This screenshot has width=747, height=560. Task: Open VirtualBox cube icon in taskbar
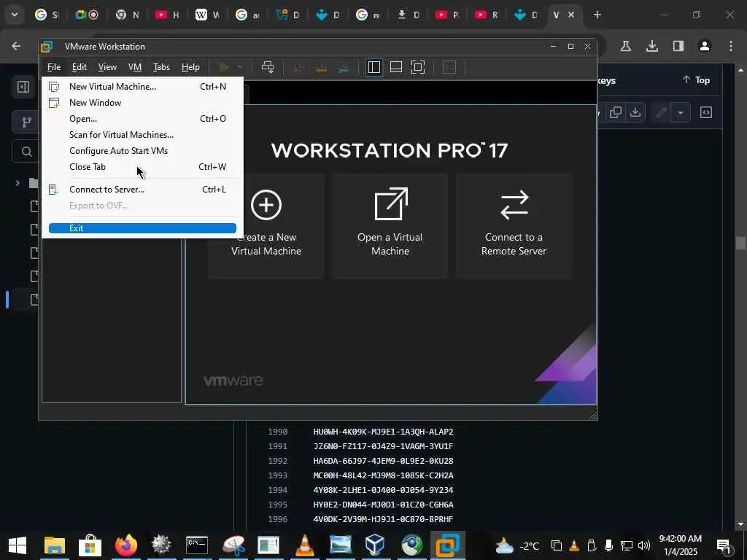tap(375, 545)
